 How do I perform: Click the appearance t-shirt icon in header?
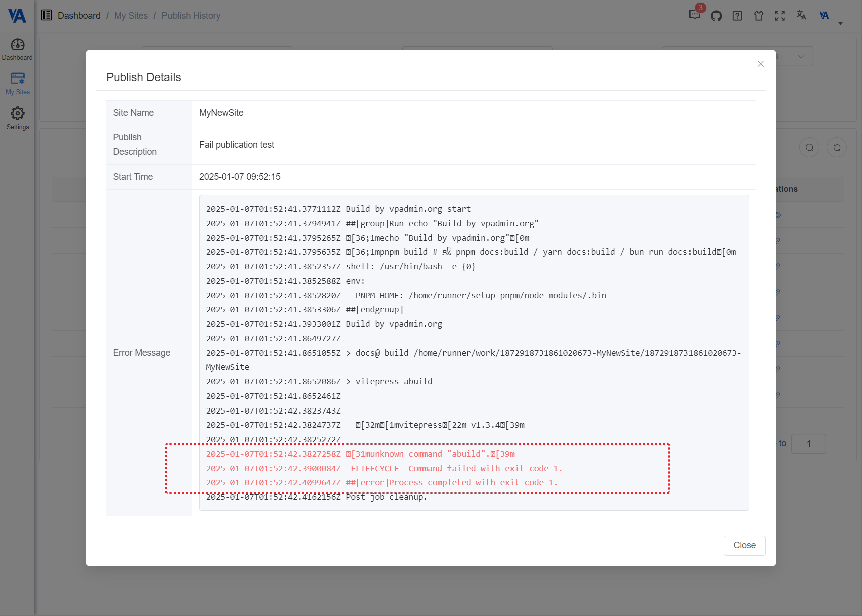tap(758, 16)
